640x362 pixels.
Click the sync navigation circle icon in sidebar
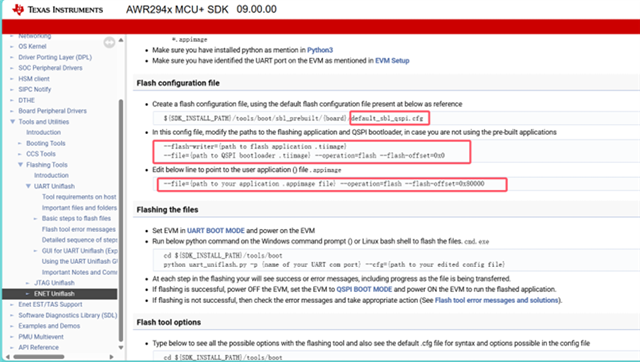coord(109,42)
